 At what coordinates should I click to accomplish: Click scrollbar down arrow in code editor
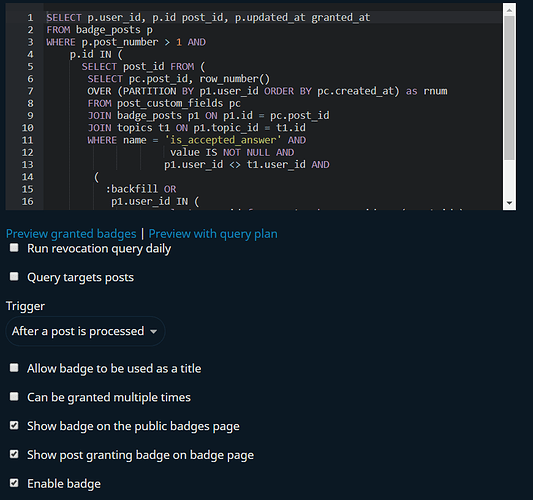(509, 203)
